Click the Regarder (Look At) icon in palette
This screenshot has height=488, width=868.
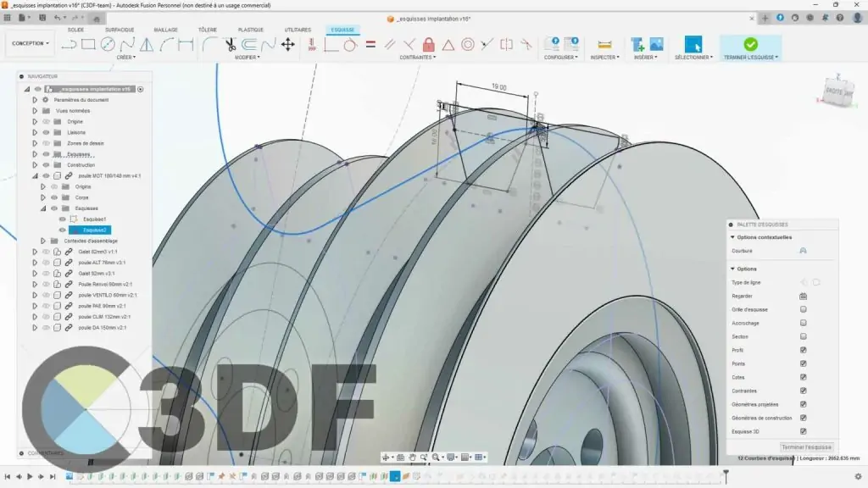(803, 296)
